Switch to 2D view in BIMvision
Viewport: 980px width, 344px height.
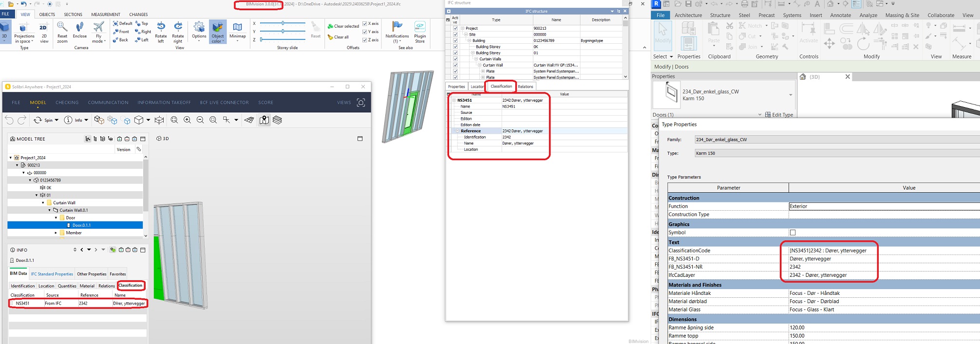coord(44,33)
